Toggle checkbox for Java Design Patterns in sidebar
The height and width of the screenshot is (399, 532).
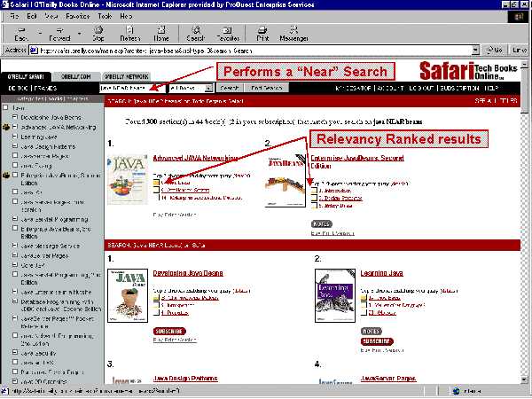click(15, 146)
